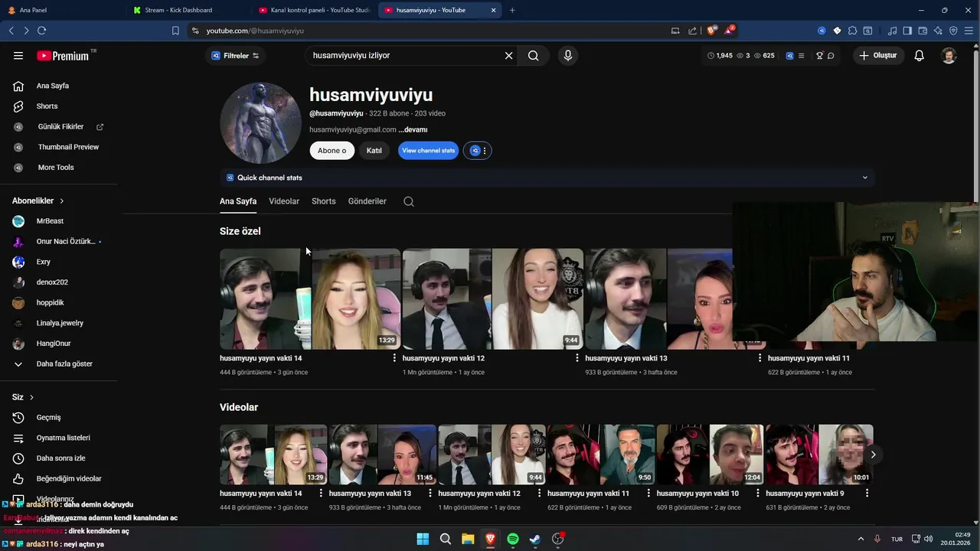Open the YouTube hamburger guide menu
This screenshot has width=980, height=551.
(x=18, y=56)
